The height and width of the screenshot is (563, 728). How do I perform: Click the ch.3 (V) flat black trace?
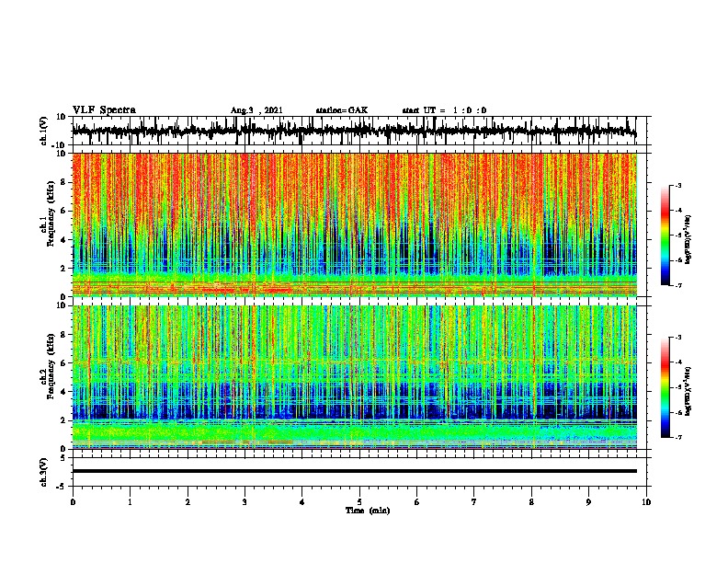354,471
